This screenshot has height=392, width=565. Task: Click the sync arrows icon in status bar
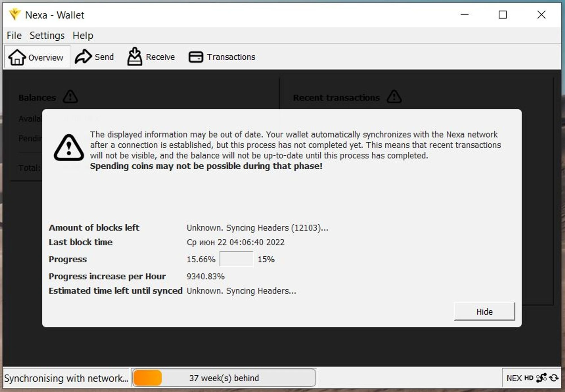(x=554, y=378)
